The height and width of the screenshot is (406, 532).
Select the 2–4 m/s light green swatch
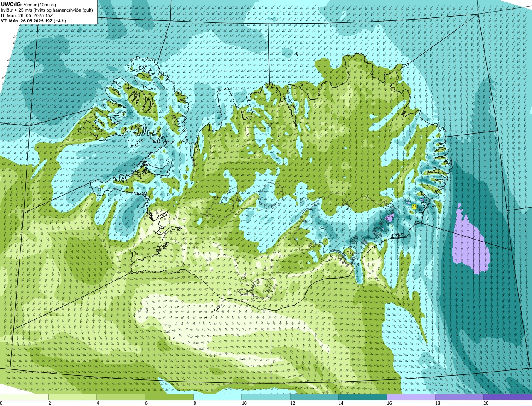tap(72, 397)
